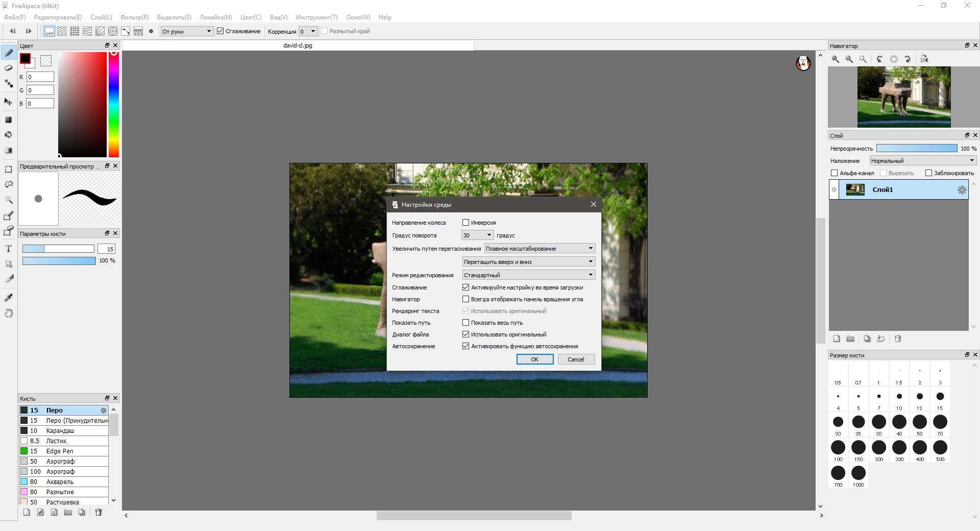980x531 pixels.
Task: Create a new layer in Layer panel
Action: coord(837,339)
